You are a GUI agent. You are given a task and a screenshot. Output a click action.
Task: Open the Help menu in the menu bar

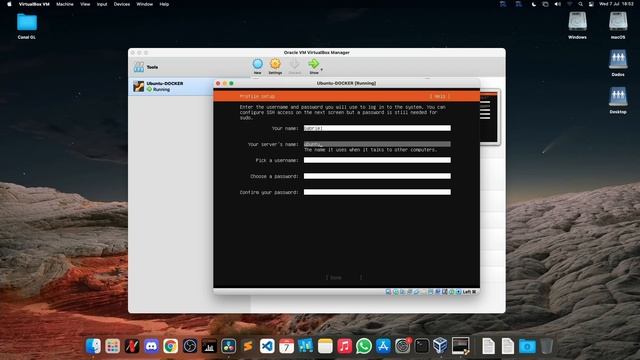(164, 4)
